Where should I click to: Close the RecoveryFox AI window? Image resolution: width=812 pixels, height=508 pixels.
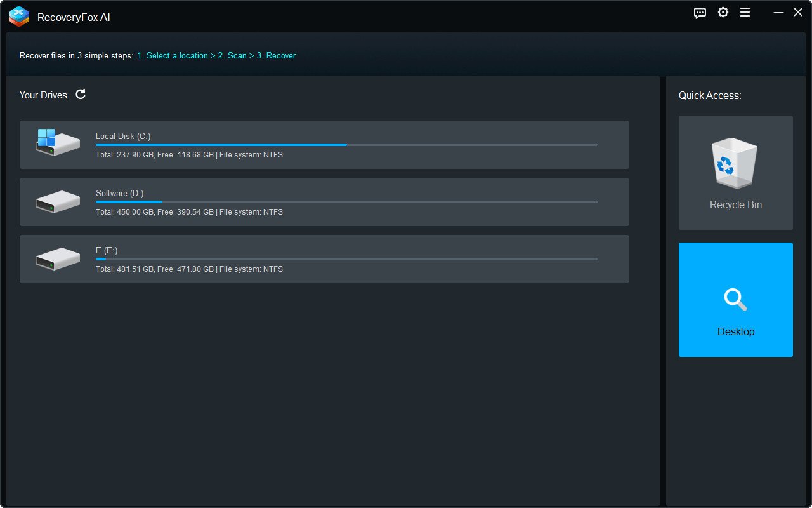click(x=798, y=12)
